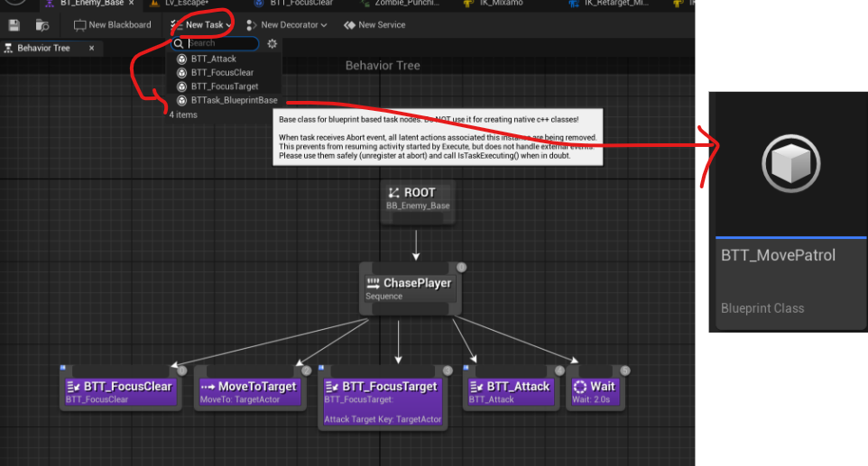Click the task icon beside BTT_FocusClear list entry
Image resolution: width=868 pixels, height=466 pixels.
click(x=181, y=72)
